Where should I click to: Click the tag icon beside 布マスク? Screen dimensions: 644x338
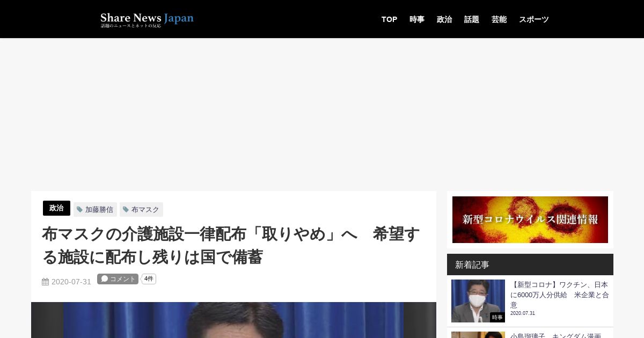[126, 210]
